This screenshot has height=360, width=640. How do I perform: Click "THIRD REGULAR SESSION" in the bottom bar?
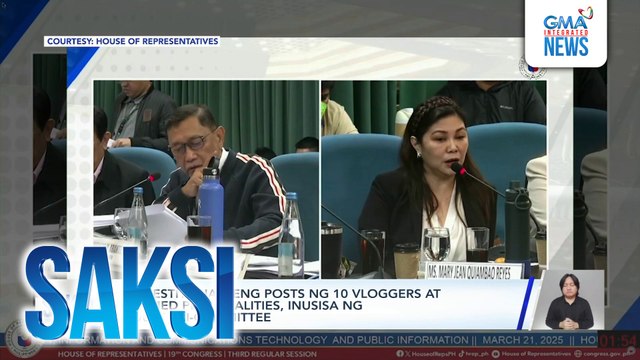pyautogui.click(x=272, y=354)
